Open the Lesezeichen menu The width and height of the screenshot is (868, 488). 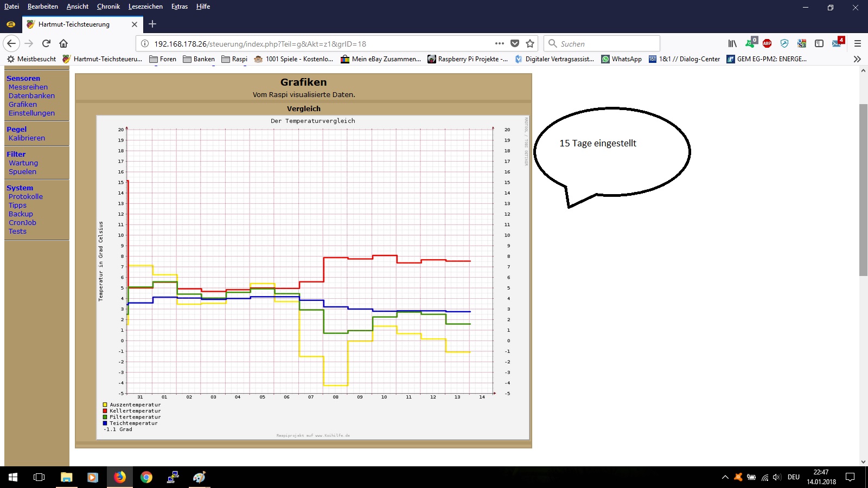[145, 7]
